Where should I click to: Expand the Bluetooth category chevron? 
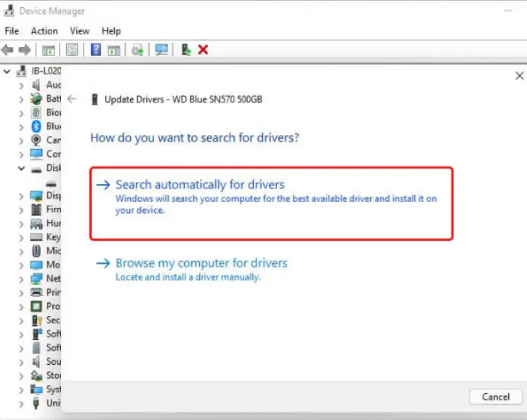(21, 127)
